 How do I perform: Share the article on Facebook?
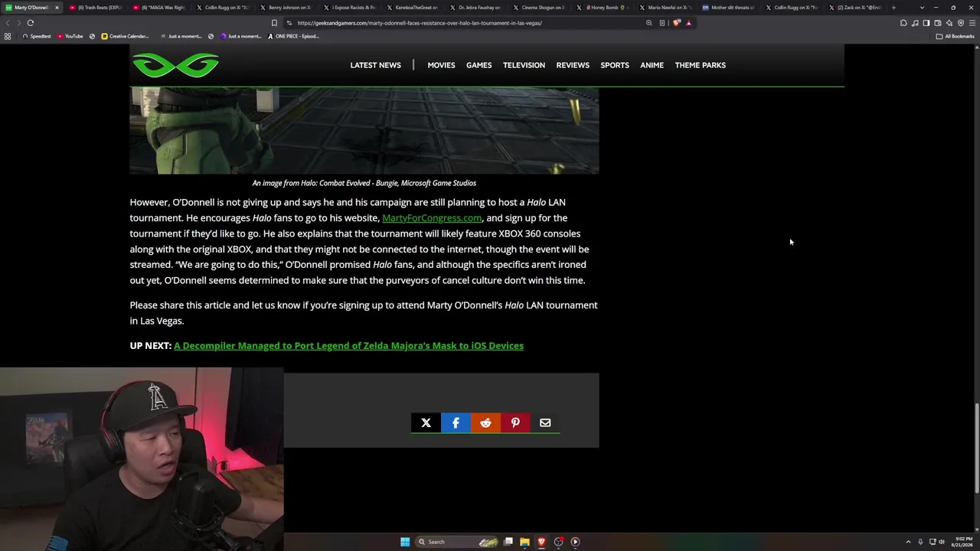pos(456,422)
